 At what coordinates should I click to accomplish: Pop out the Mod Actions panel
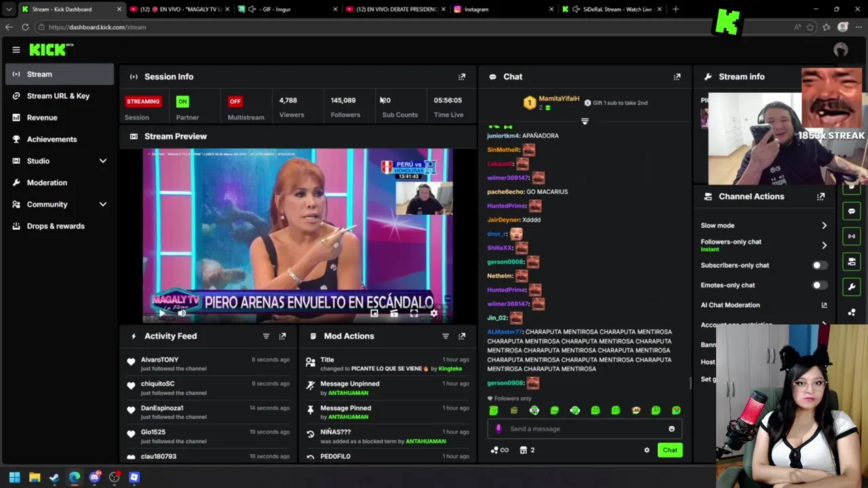[462, 336]
